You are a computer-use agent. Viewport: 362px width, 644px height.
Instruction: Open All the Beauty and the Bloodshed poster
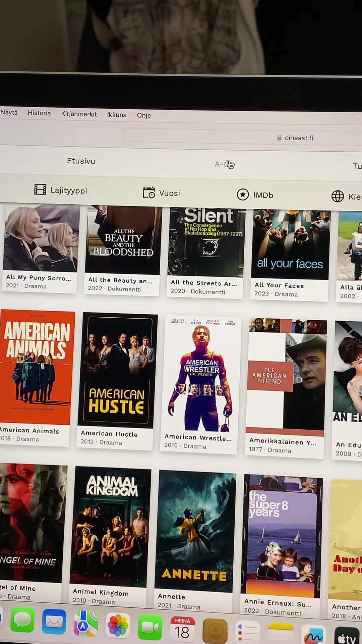(x=123, y=240)
